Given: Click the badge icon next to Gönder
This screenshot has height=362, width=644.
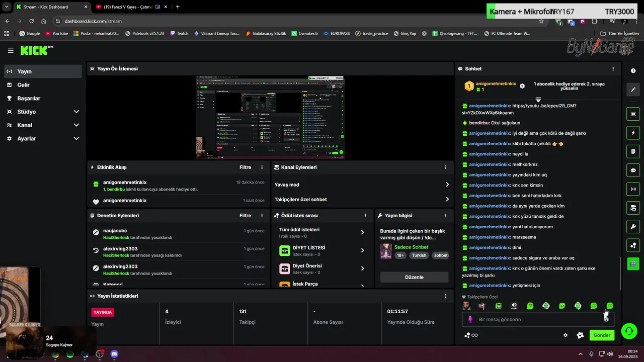Looking at the screenshot, I should (580, 335).
